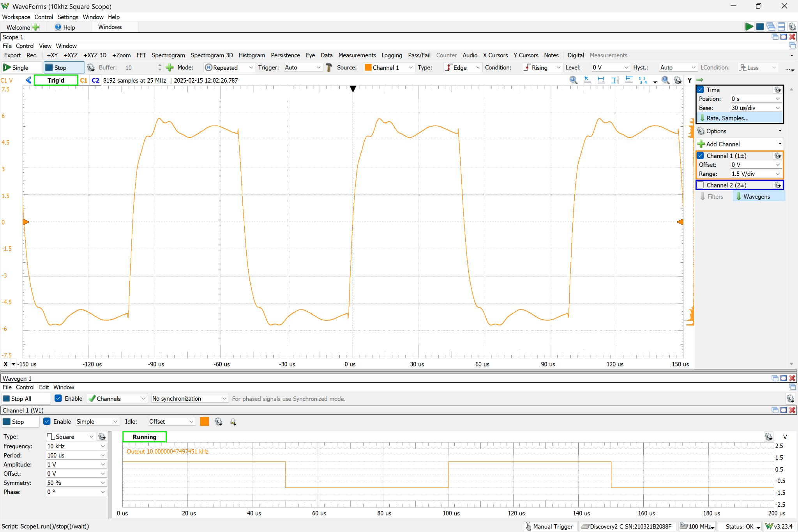The width and height of the screenshot is (798, 532).
Task: Click the Rate, Samples... expander button
Action: pos(739,118)
